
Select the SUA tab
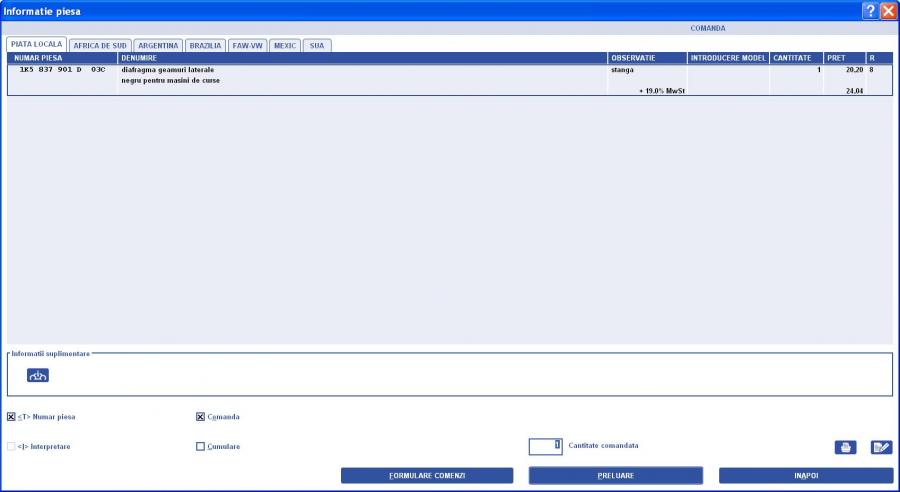click(x=317, y=45)
